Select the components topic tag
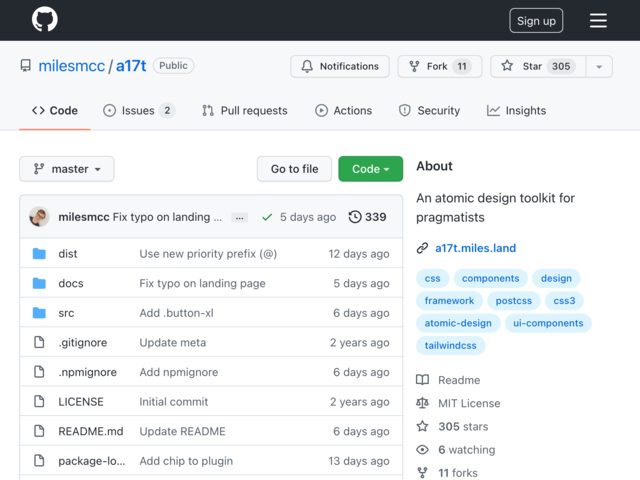This screenshot has width=640, height=480. 490,278
